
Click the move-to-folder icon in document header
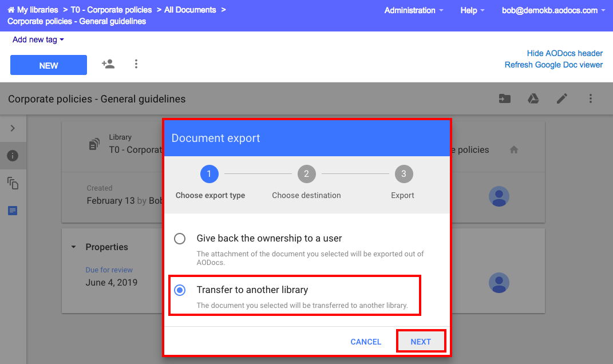pos(505,98)
